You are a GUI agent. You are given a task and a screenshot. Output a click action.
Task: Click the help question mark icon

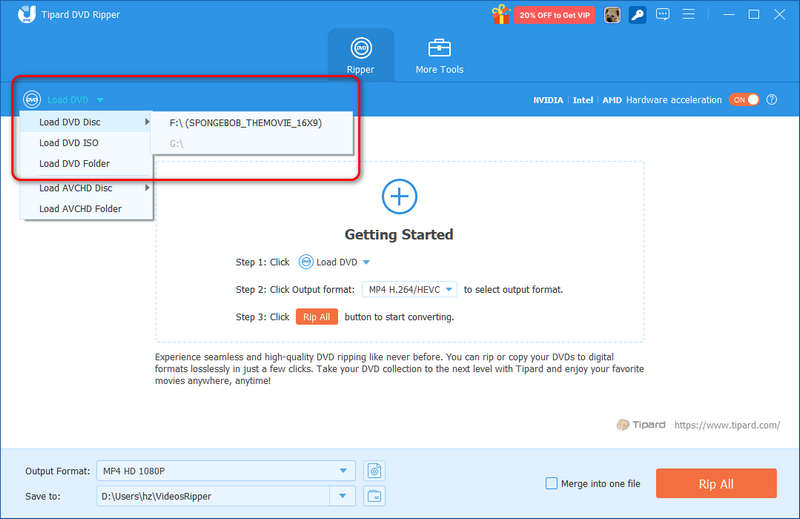click(x=771, y=100)
